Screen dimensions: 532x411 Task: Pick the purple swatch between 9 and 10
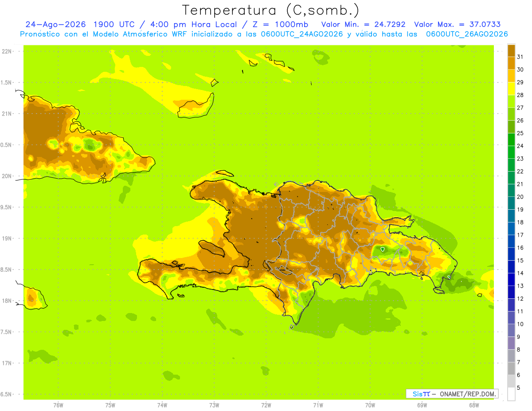tap(511, 330)
